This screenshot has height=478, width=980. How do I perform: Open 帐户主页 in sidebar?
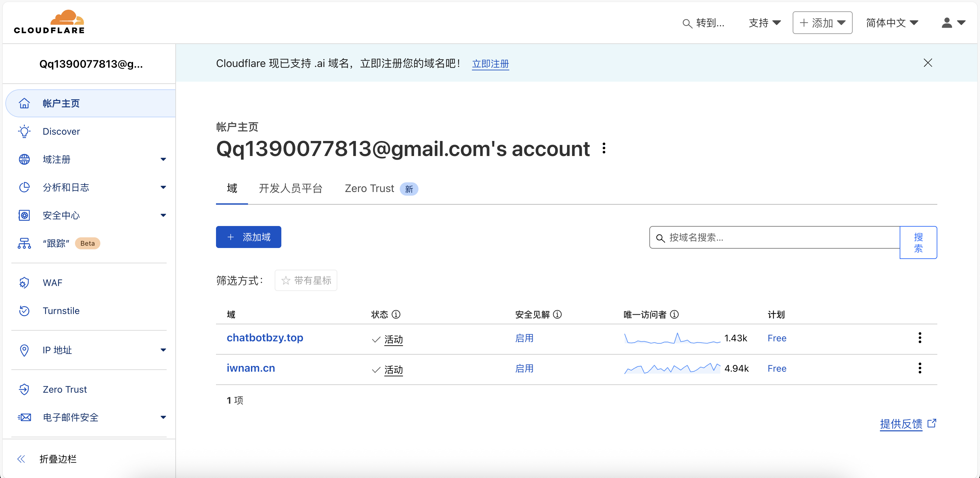click(x=91, y=103)
